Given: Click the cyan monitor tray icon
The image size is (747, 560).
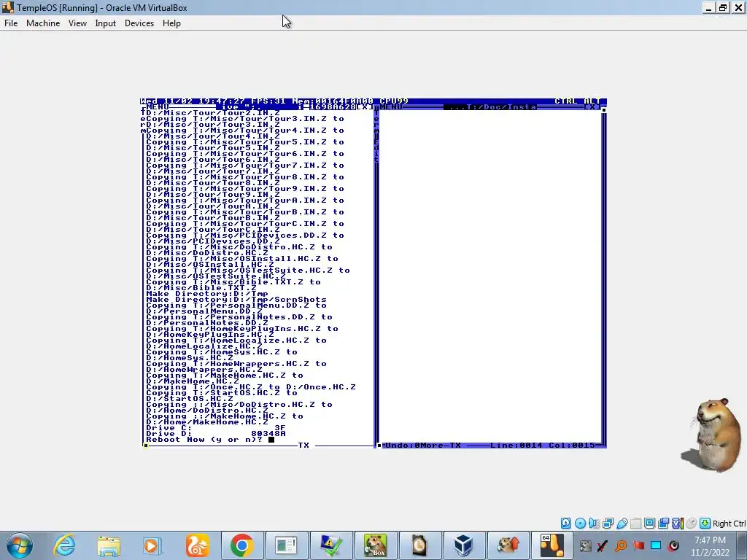Looking at the screenshot, I should coord(656,545).
